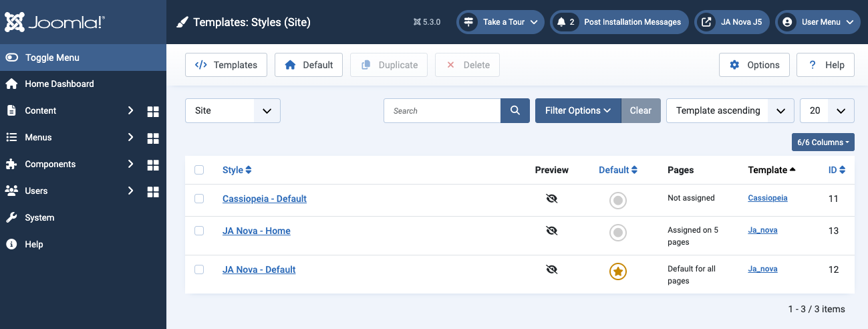
Task: Click the gold default star for JA Nova - Default
Action: tap(618, 271)
